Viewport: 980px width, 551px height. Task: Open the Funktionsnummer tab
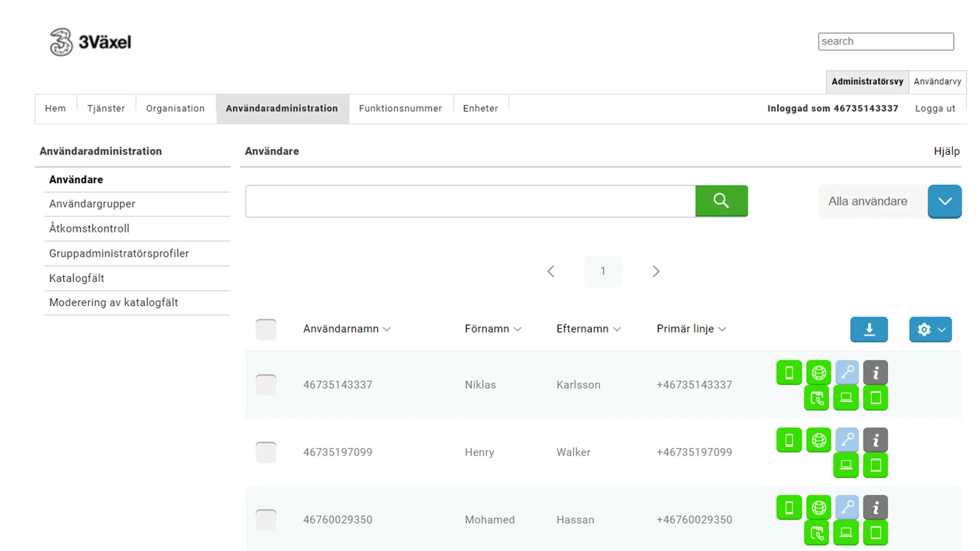400,109
